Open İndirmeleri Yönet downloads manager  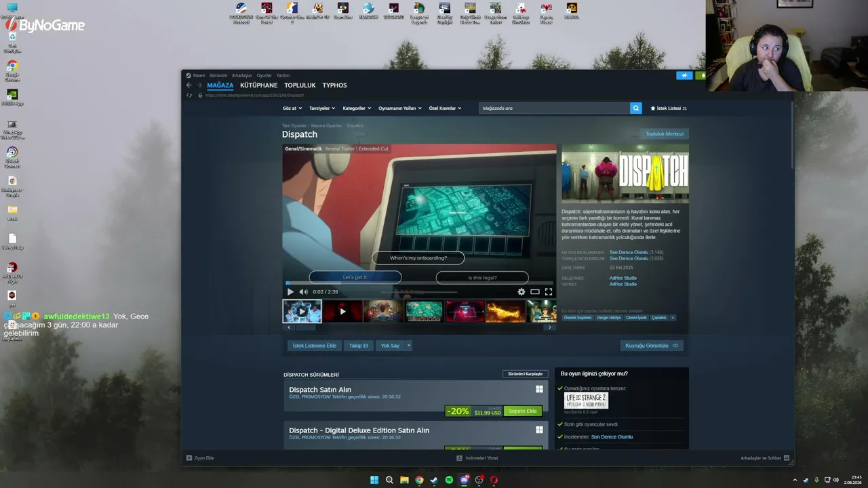477,458
